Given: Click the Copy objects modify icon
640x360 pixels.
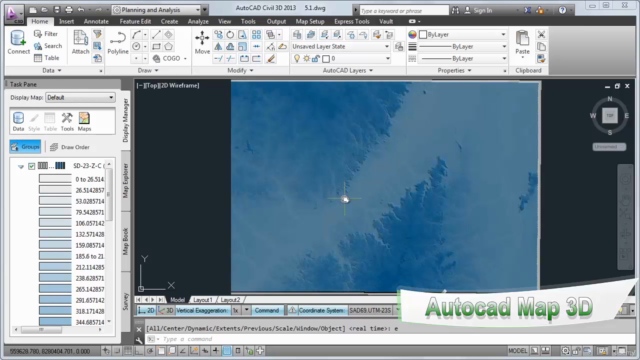Looking at the screenshot, I should [x=218, y=35].
